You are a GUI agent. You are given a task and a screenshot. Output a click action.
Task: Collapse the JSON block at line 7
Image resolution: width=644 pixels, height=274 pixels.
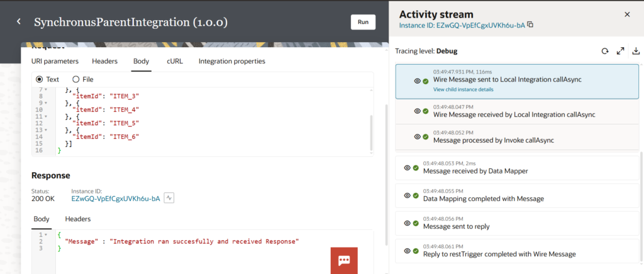[47, 89]
